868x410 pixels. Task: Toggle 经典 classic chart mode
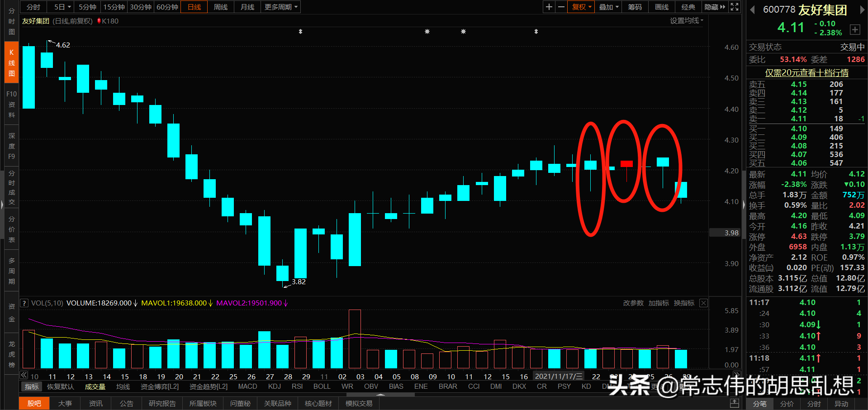(688, 7)
